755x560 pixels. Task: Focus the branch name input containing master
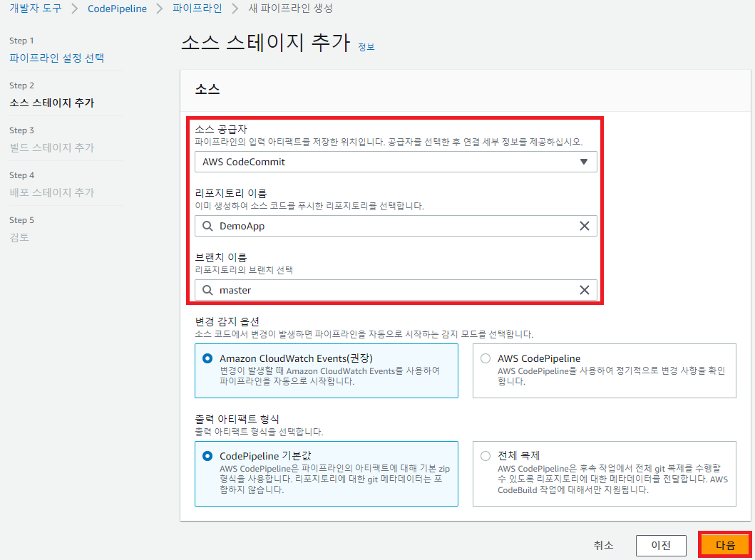pyautogui.click(x=396, y=290)
